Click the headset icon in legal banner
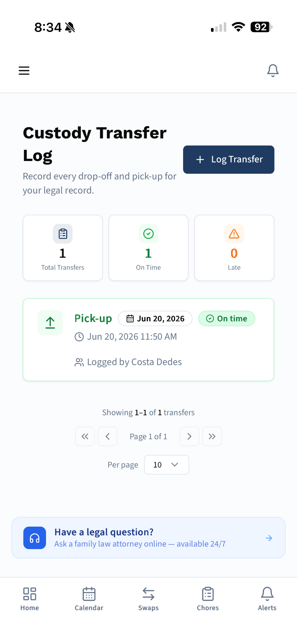 (x=35, y=538)
